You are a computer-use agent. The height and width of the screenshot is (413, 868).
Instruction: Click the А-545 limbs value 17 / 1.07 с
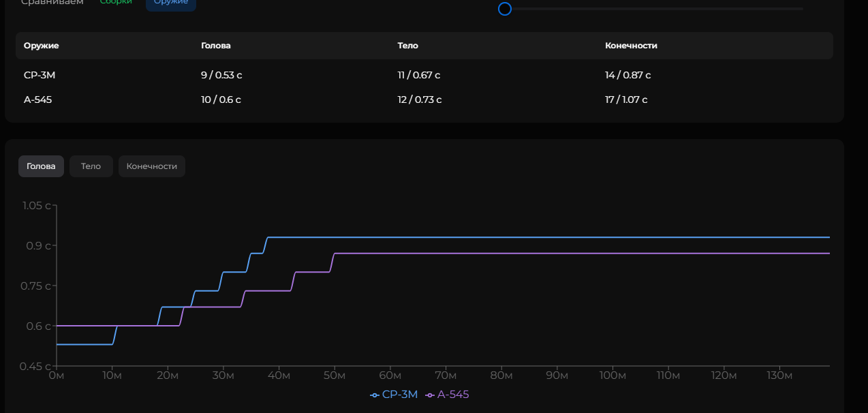[626, 100]
